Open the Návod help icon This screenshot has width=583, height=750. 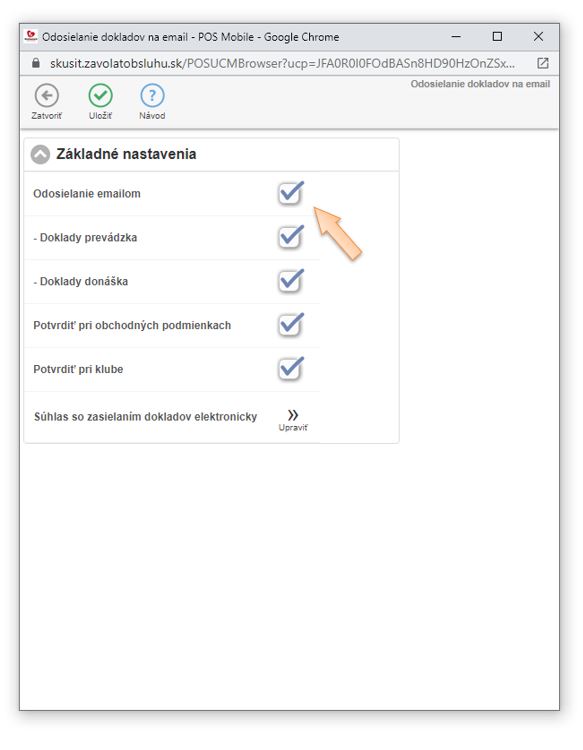152,96
